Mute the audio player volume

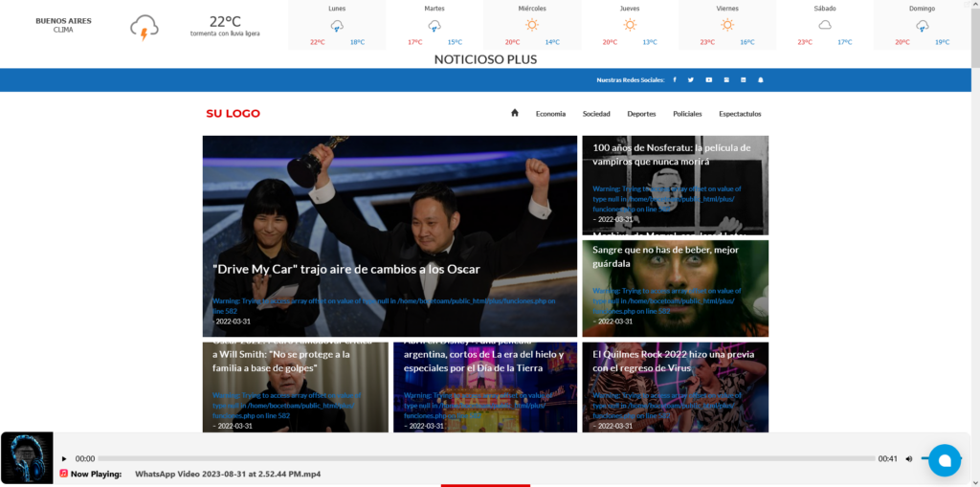(909, 459)
